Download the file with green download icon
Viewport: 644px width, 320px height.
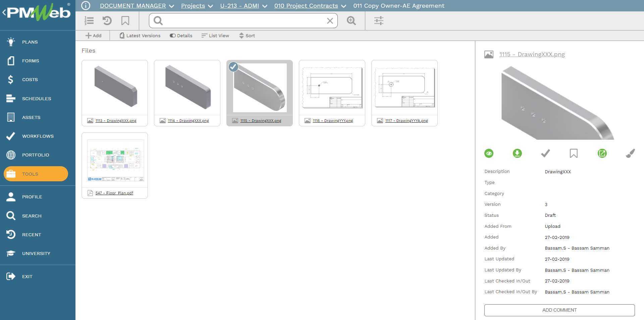coord(517,153)
